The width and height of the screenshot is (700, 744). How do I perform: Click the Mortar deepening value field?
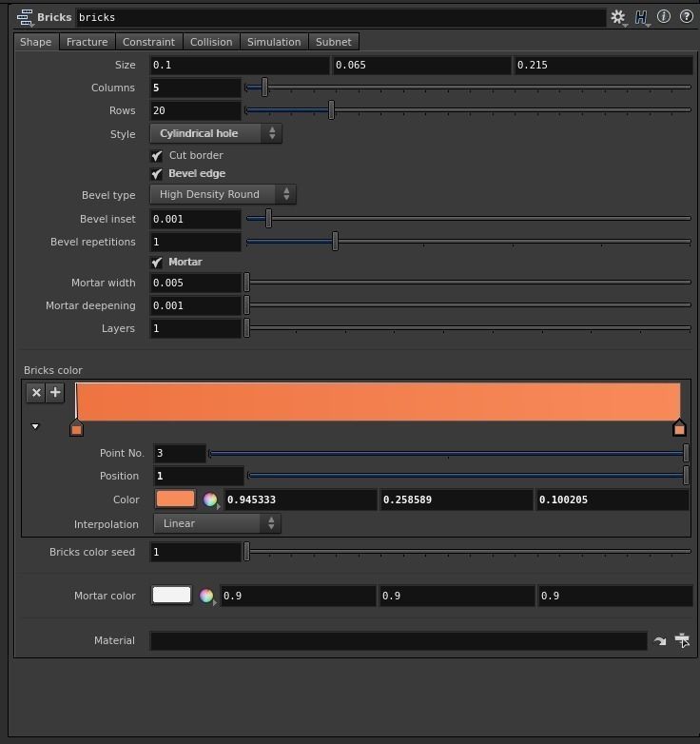pos(195,305)
